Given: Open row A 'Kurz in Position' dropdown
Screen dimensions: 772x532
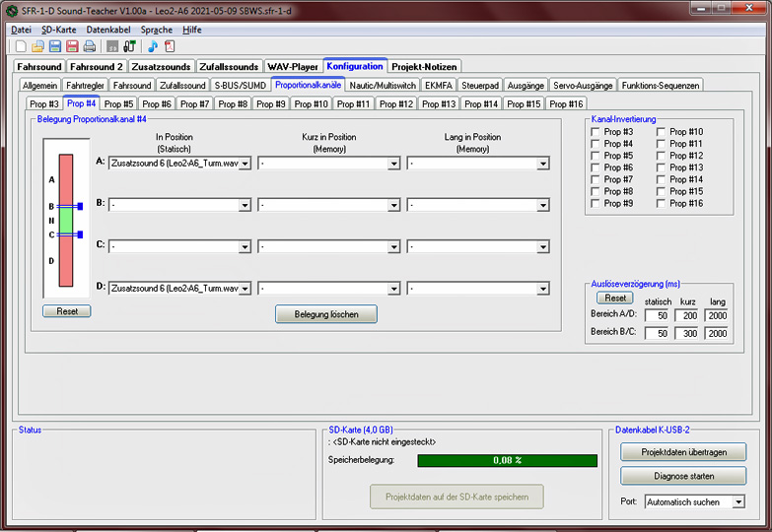Looking at the screenshot, I should point(393,164).
